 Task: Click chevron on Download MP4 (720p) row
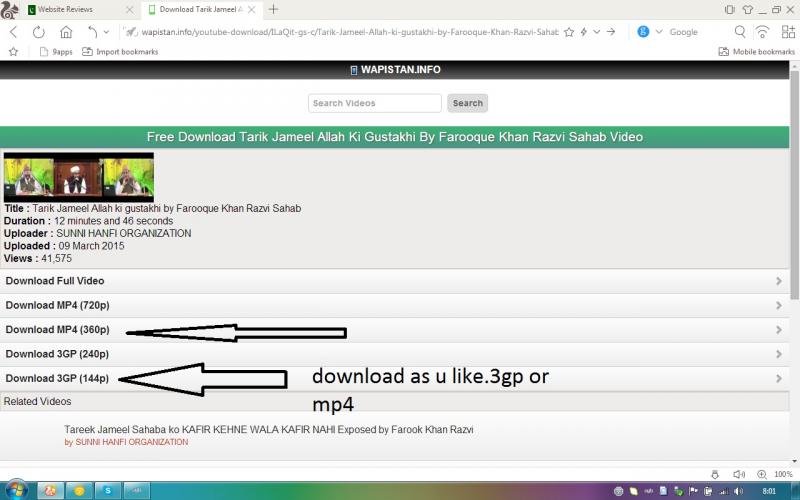pos(779,306)
